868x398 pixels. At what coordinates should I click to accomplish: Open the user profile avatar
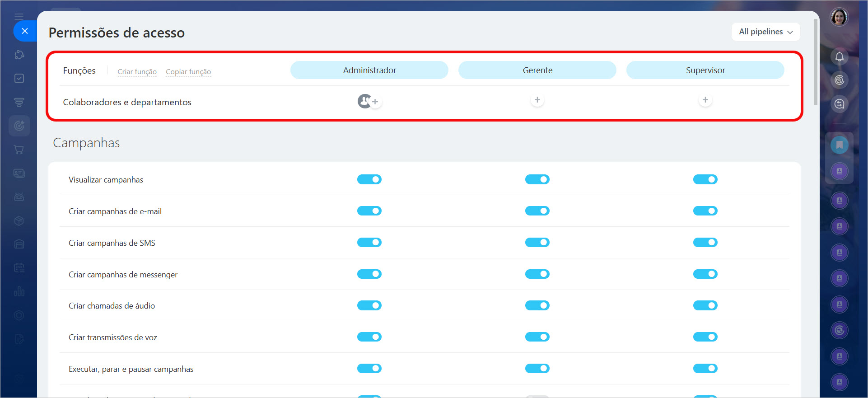click(x=839, y=17)
